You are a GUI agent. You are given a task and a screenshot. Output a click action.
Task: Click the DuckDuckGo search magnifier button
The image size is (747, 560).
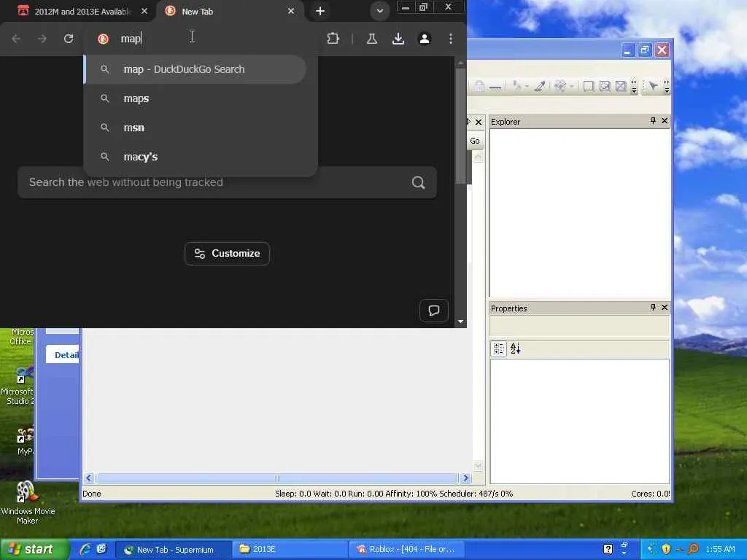tap(418, 182)
